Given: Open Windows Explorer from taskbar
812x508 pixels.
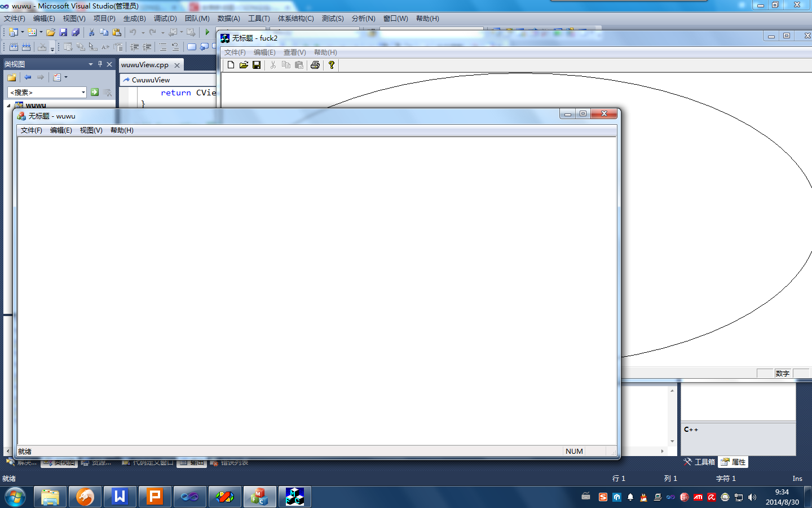Looking at the screenshot, I should click(x=50, y=497).
